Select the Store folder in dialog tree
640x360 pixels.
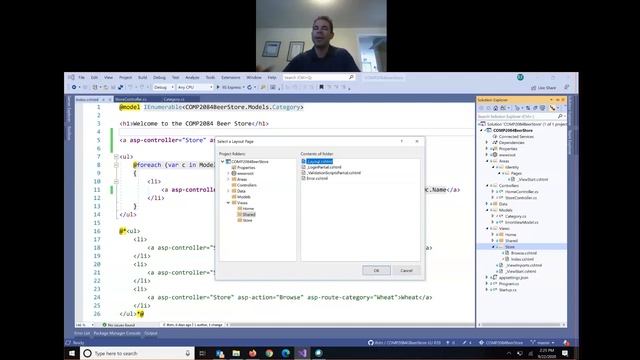(x=245, y=220)
